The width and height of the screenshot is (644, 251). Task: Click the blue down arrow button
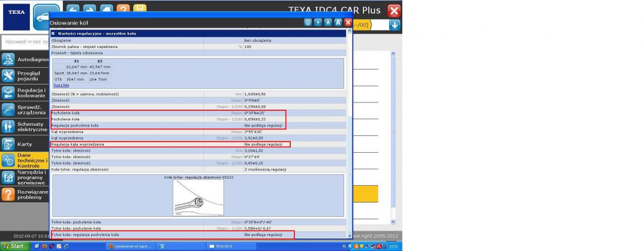pos(395,25)
